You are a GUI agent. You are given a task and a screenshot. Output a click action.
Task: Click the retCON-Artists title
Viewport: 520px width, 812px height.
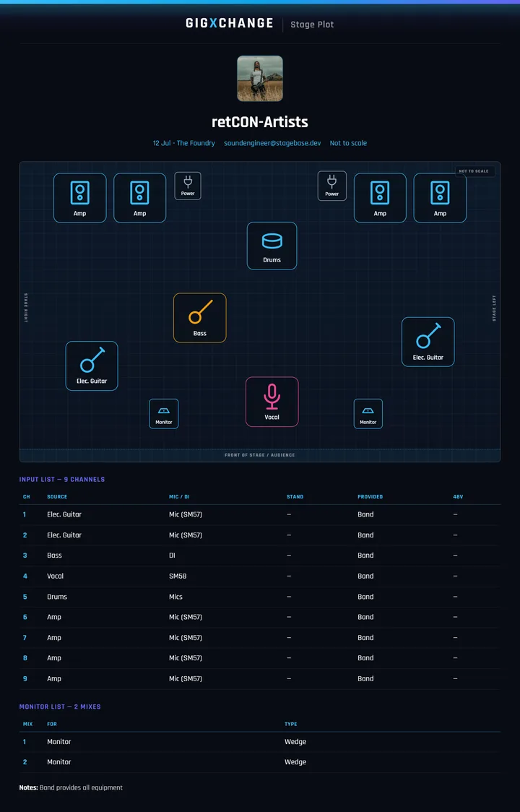tap(260, 121)
